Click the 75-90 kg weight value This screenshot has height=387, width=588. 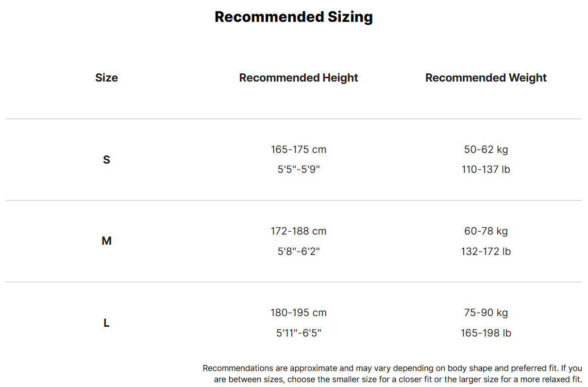(x=486, y=313)
